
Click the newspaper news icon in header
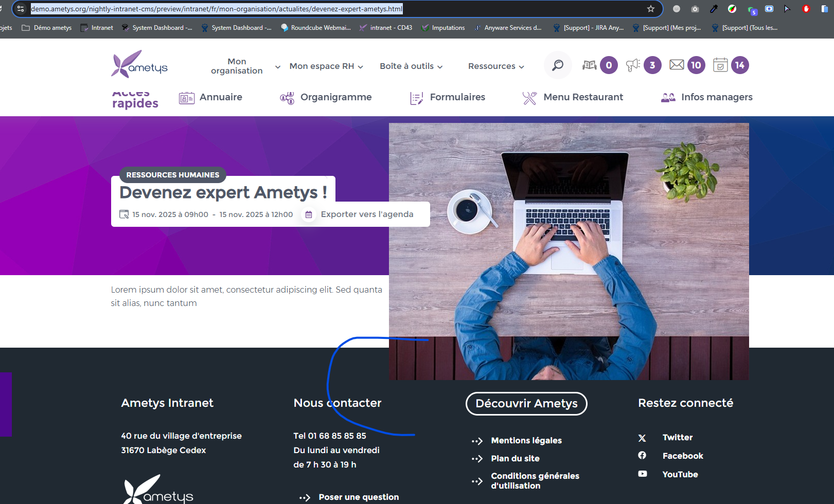click(x=589, y=65)
